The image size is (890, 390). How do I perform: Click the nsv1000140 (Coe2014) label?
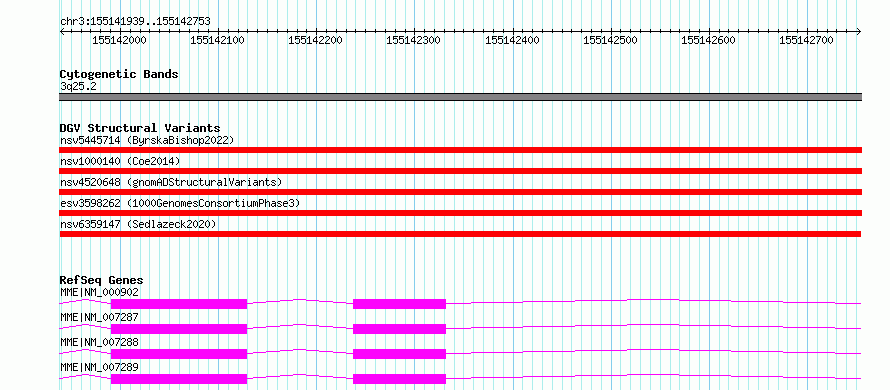[120, 161]
